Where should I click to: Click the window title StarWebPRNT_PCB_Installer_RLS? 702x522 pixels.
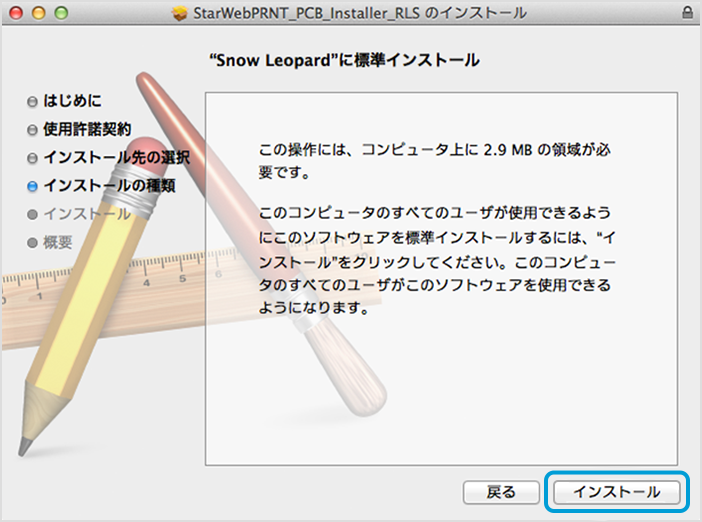point(306,13)
